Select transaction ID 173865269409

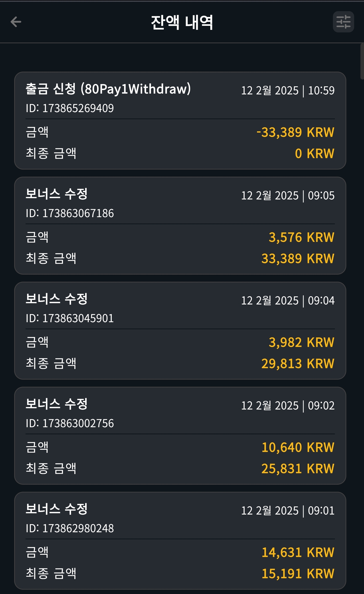coord(70,108)
